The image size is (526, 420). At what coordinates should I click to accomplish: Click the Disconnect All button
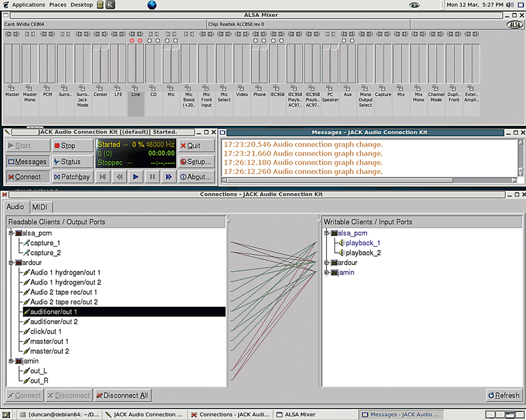(x=122, y=395)
